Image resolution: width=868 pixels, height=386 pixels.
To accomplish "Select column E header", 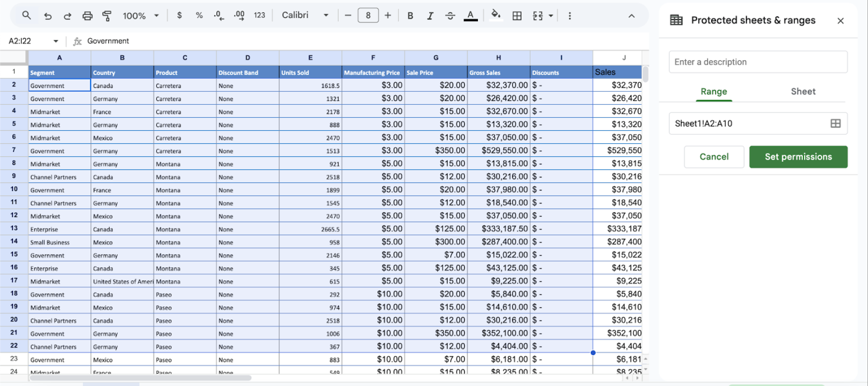I will [310, 58].
